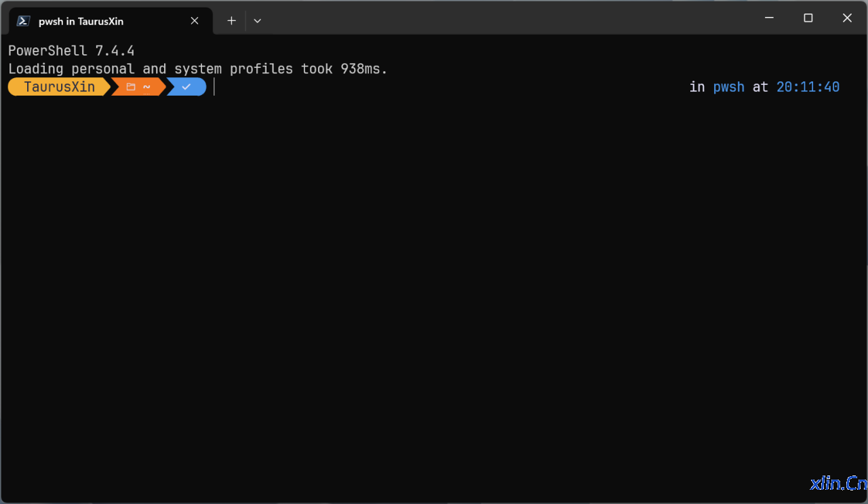Viewport: 868px width, 504px height.
Task: Click the "Loading personal and system profiles" line
Action: pyautogui.click(x=198, y=69)
